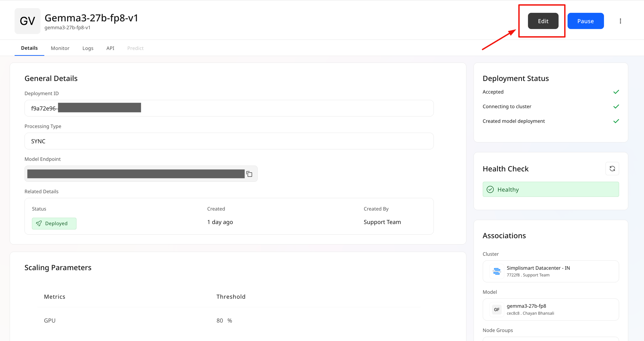Click the Connecting to cluster checkmark
644x341 pixels.
(x=616, y=106)
